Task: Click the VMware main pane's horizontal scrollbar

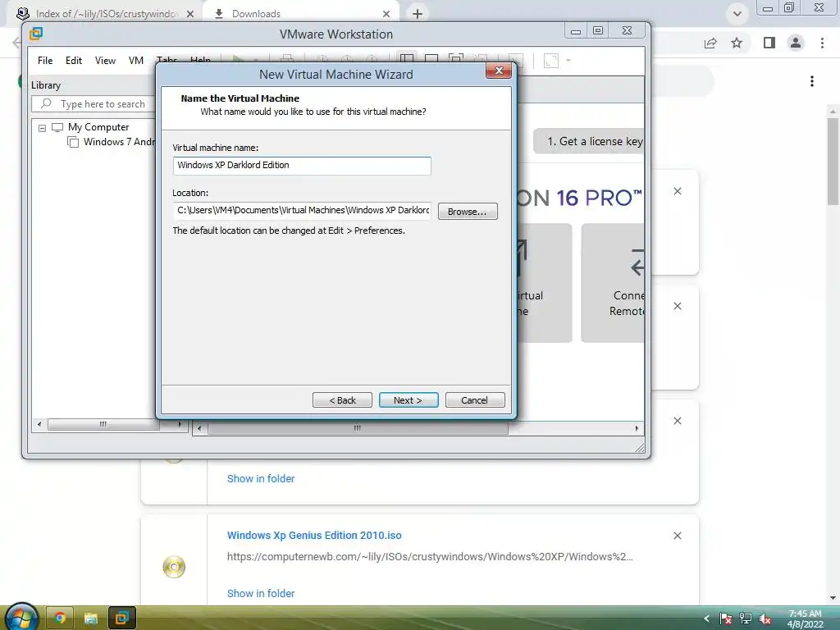Action: [358, 428]
